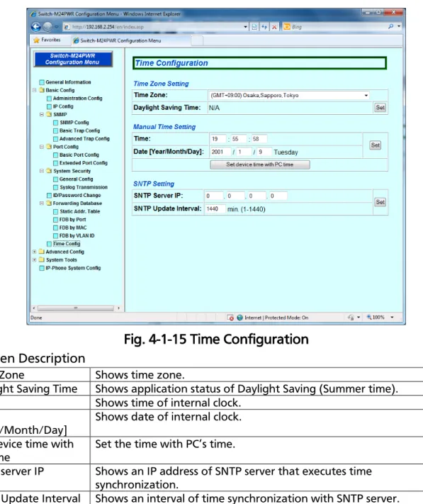Open IP-Phone System Config page
Viewport: 423px width, 504px height.
(73, 268)
